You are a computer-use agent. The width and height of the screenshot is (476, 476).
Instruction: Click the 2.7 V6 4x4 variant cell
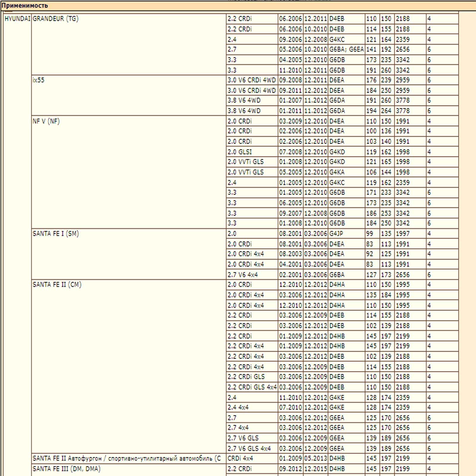pyautogui.click(x=243, y=275)
